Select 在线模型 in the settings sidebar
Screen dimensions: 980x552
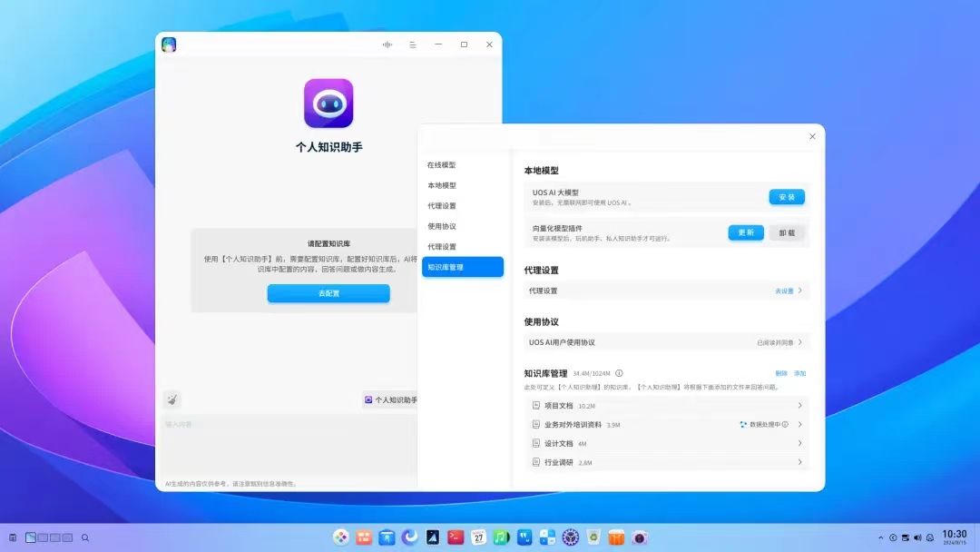pyautogui.click(x=441, y=165)
